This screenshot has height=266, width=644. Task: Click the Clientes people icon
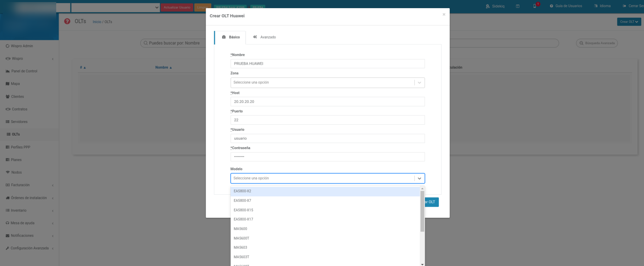tap(7, 97)
